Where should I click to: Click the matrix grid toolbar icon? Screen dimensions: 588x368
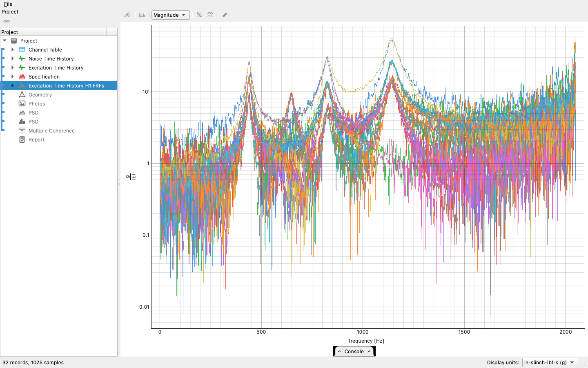[199, 15]
